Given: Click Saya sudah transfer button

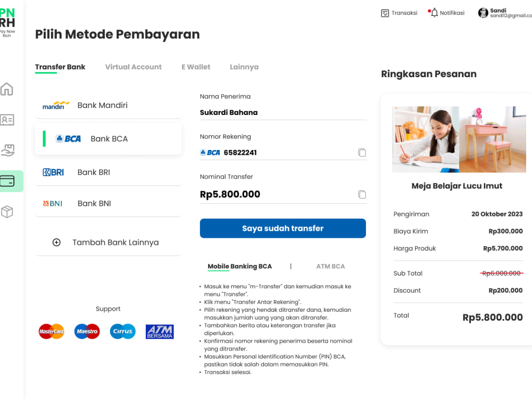Looking at the screenshot, I should pyautogui.click(x=282, y=228).
